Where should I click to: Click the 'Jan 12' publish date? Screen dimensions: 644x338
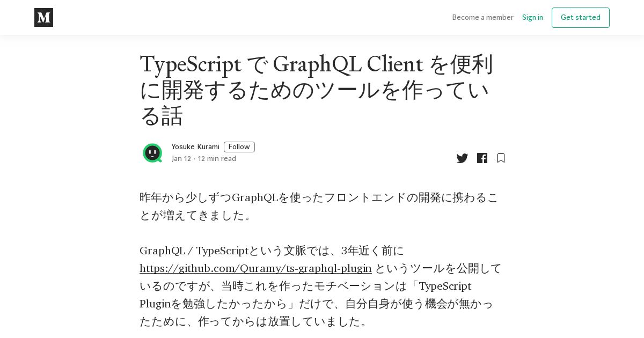pyautogui.click(x=181, y=159)
